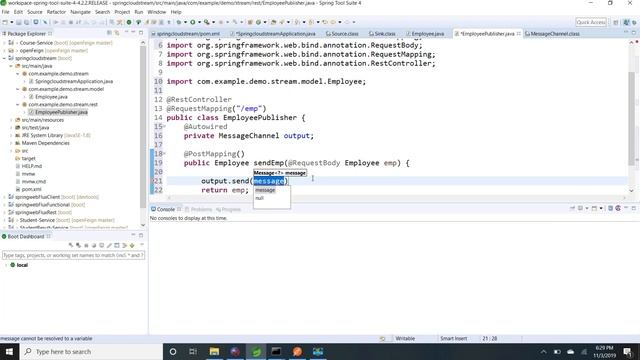
Task: Minimize the Package Explorer view
Action: point(133,33)
